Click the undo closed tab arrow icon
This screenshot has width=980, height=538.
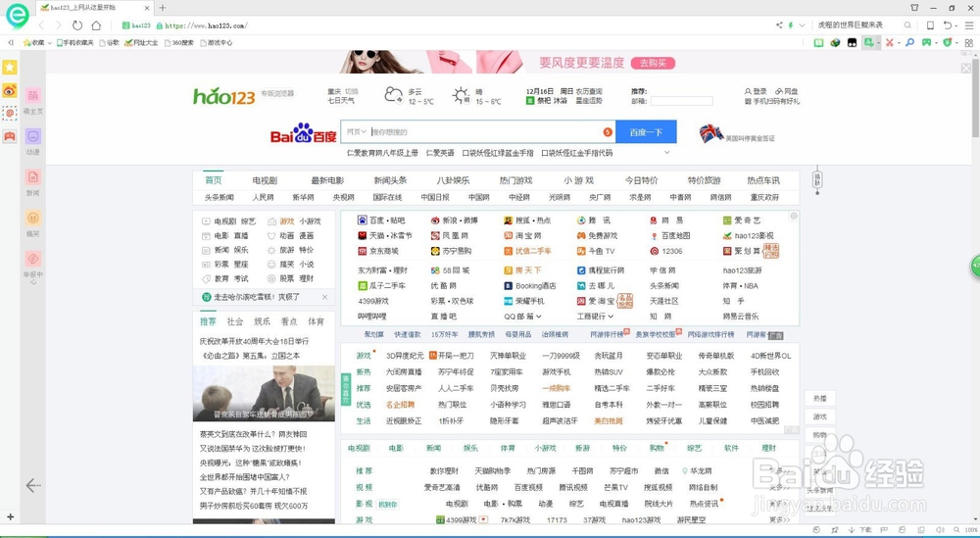tap(948, 25)
